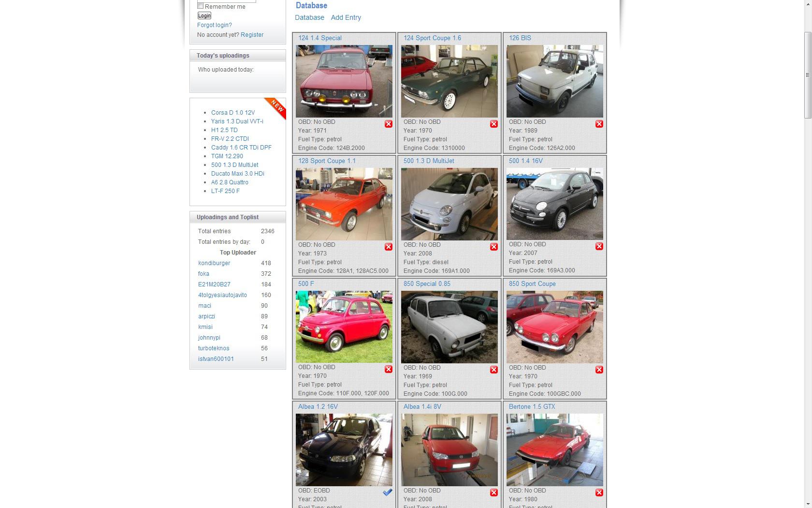Open the Forgot login? link
This screenshot has width=812, height=508.
(214, 25)
